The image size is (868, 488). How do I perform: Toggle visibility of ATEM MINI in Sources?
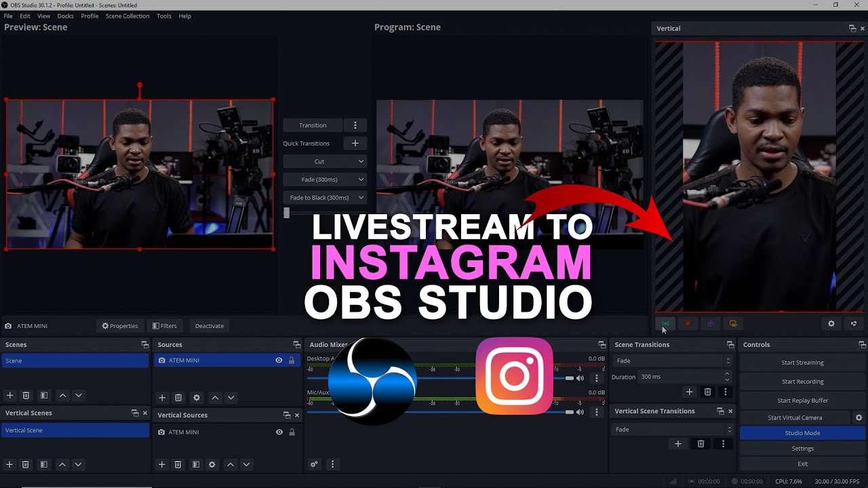pos(279,361)
